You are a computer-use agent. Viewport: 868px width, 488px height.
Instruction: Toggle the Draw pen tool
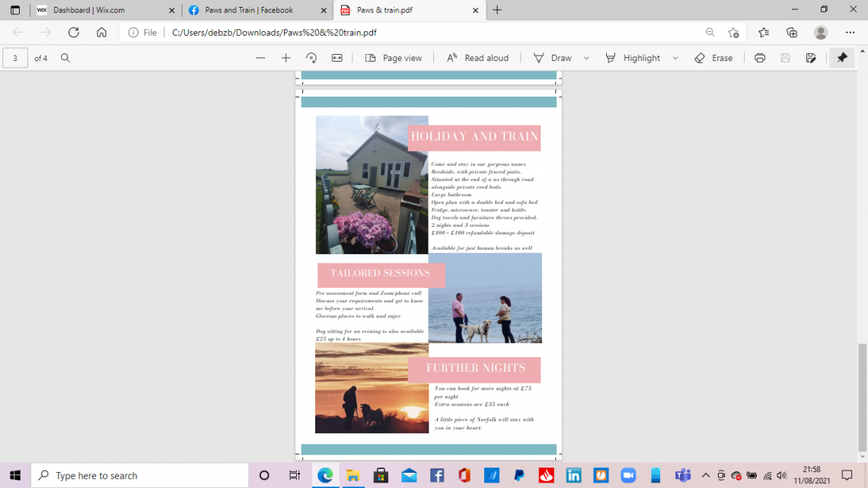553,58
